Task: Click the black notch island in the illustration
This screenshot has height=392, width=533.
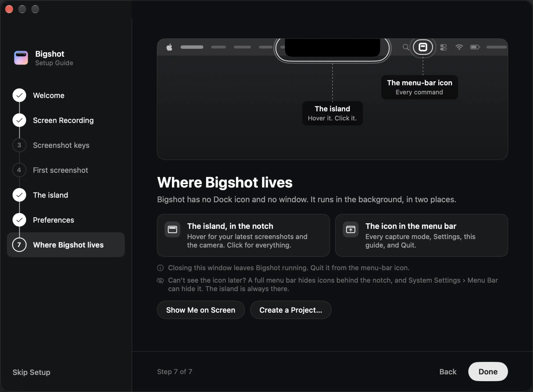Action: point(332,48)
